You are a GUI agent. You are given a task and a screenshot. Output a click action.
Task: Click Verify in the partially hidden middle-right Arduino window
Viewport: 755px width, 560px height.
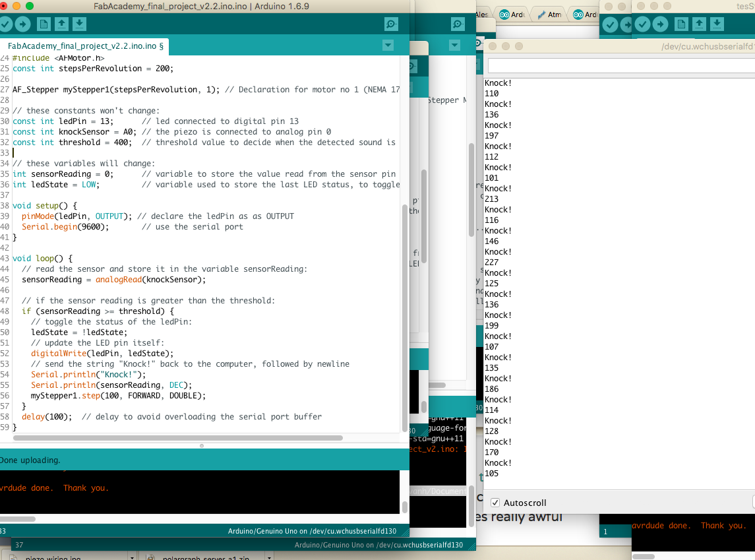coord(610,24)
